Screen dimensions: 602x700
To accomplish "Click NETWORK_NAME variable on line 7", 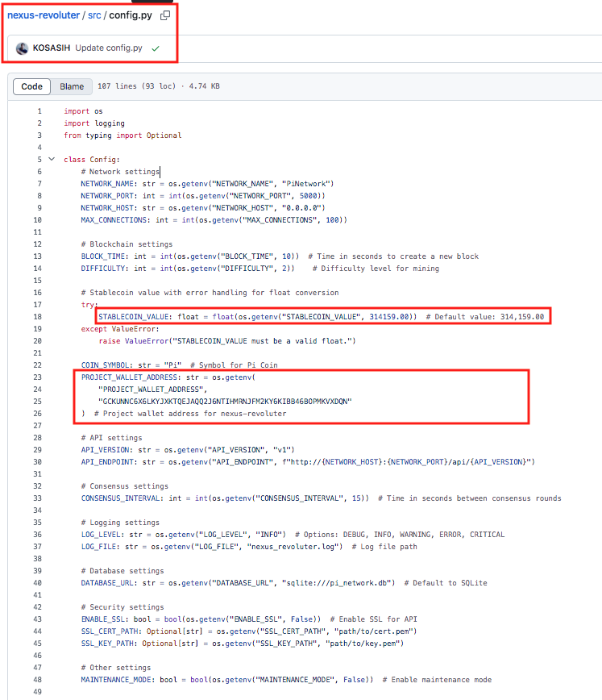I will click(x=107, y=184).
